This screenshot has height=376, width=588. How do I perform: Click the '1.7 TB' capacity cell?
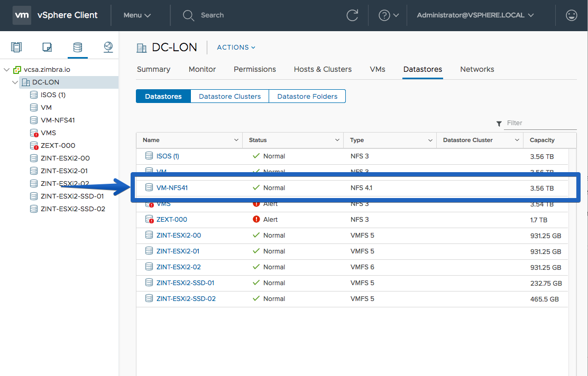pos(538,220)
